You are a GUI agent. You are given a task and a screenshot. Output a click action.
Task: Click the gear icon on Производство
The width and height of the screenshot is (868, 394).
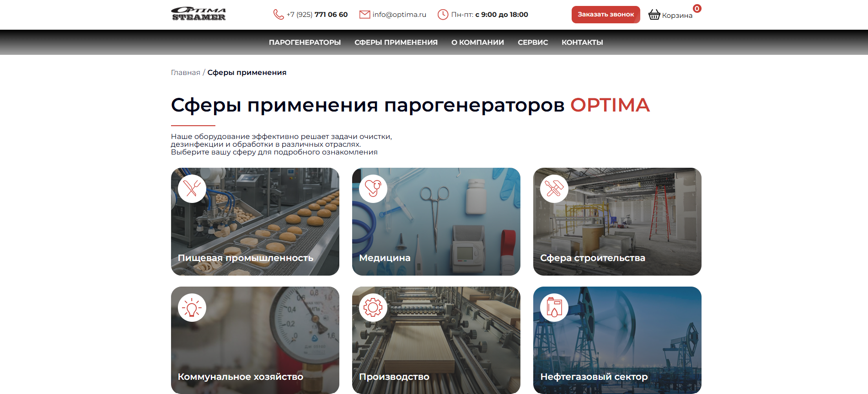point(373,308)
